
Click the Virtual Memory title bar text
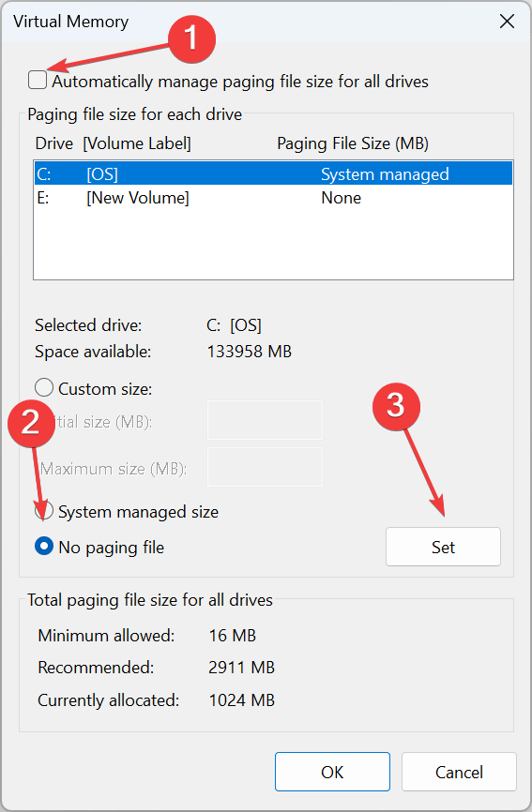click(71, 22)
